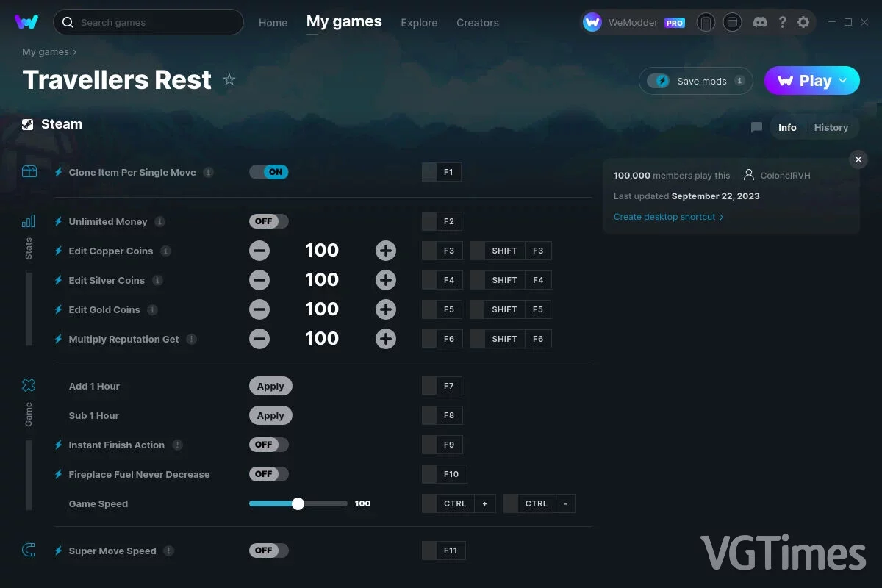Image resolution: width=882 pixels, height=588 pixels.
Task: Increase Edit Copper Coins value
Action: click(386, 251)
